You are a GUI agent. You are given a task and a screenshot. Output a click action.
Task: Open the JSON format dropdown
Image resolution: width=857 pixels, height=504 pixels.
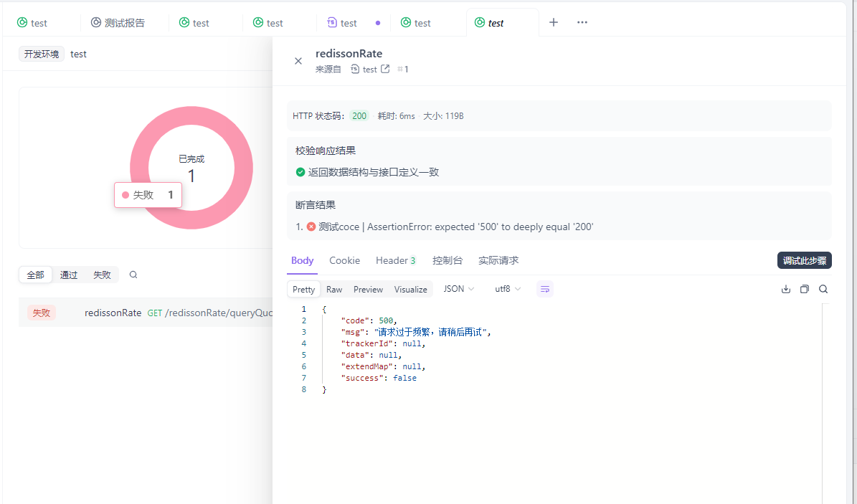click(458, 288)
